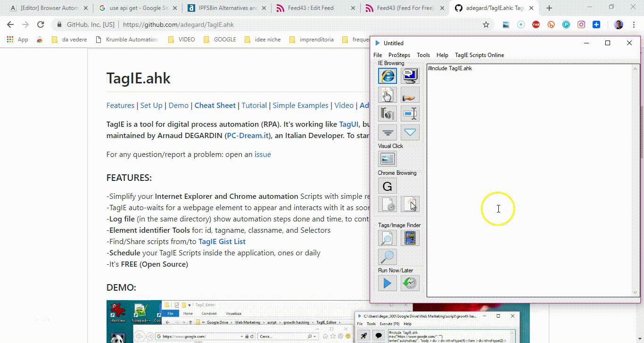Switch to the Feed43 (Feed For Free) tab
The width and height of the screenshot is (644, 343).
(404, 8)
